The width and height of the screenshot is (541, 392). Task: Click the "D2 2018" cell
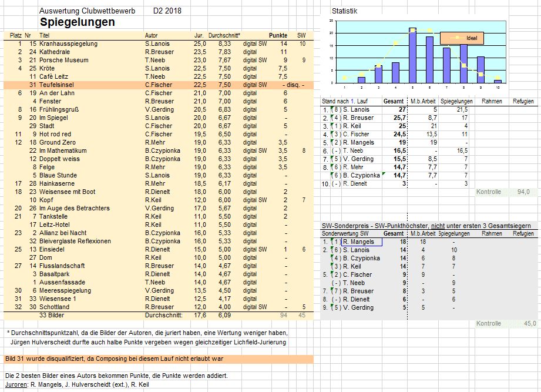[x=167, y=11]
